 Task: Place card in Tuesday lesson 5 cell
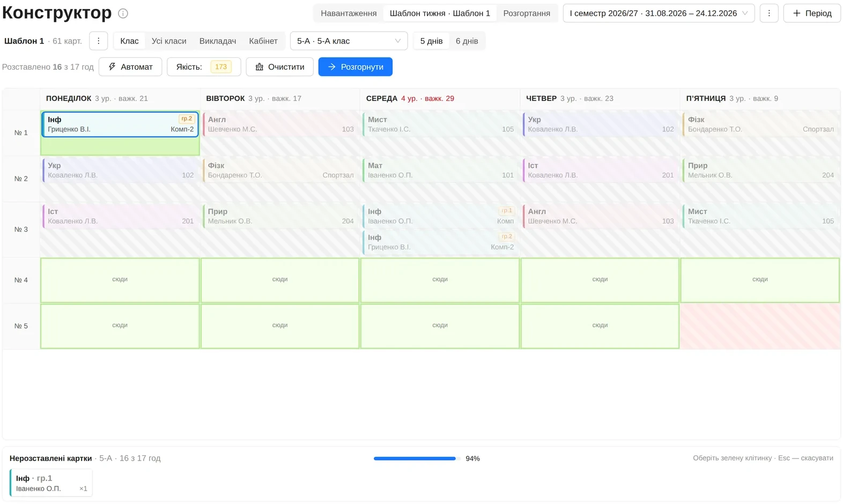[x=280, y=327]
